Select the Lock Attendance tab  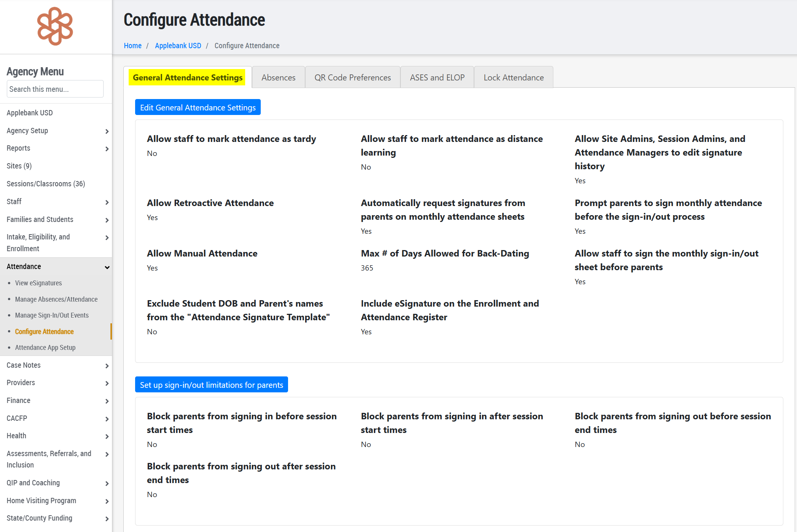point(513,77)
